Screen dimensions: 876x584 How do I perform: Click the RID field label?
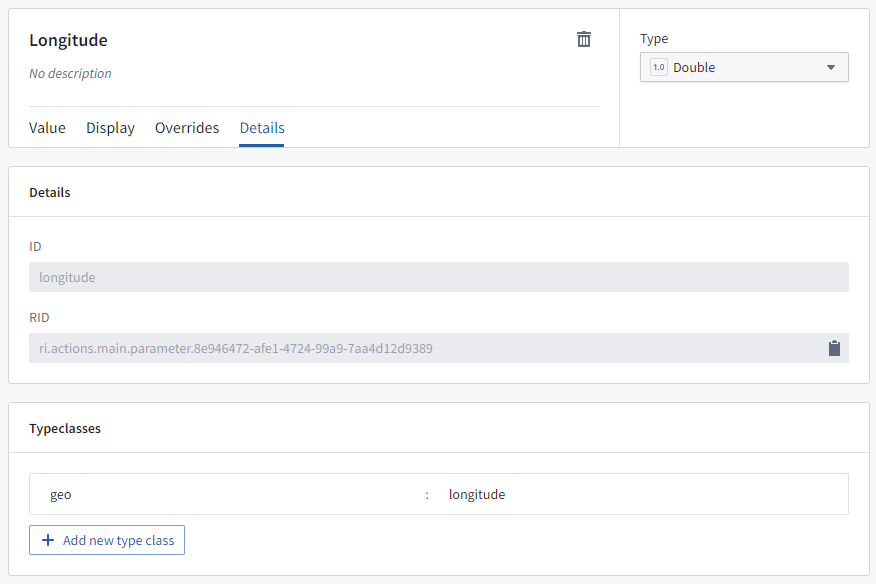tap(39, 317)
